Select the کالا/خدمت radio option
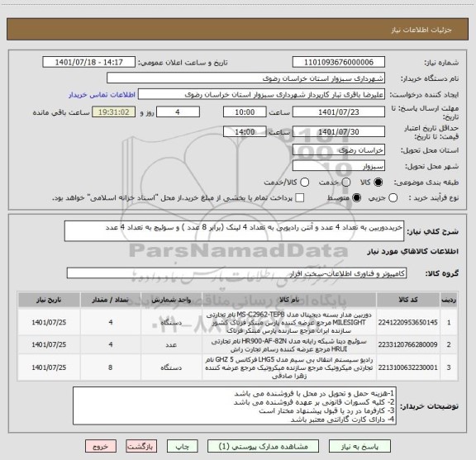This screenshot has width=476, height=460. [304, 182]
